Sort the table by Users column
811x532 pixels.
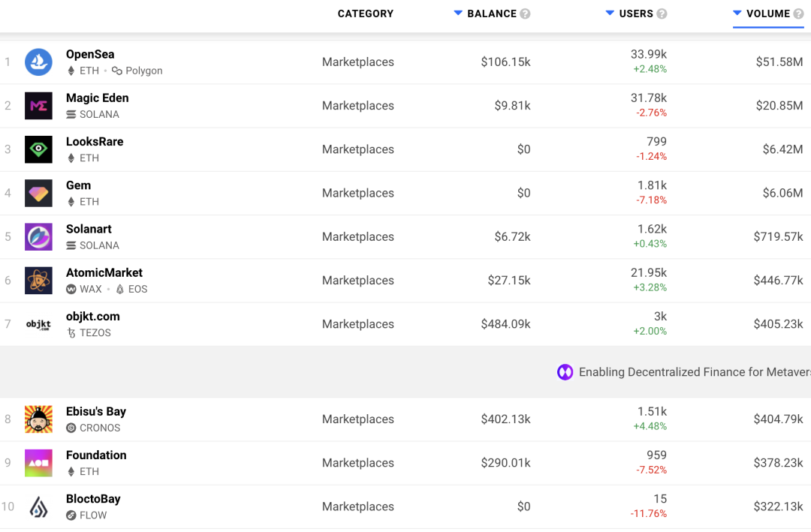(x=636, y=14)
